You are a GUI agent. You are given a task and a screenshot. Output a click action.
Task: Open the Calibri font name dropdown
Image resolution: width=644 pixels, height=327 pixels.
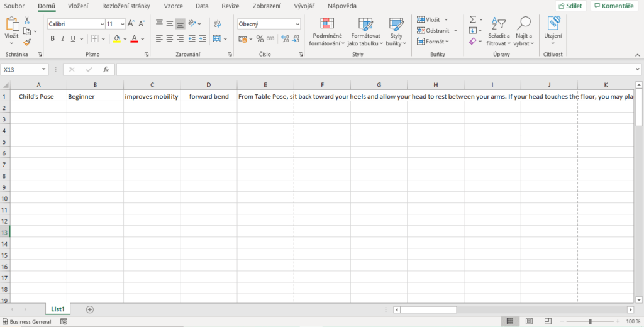click(x=102, y=24)
